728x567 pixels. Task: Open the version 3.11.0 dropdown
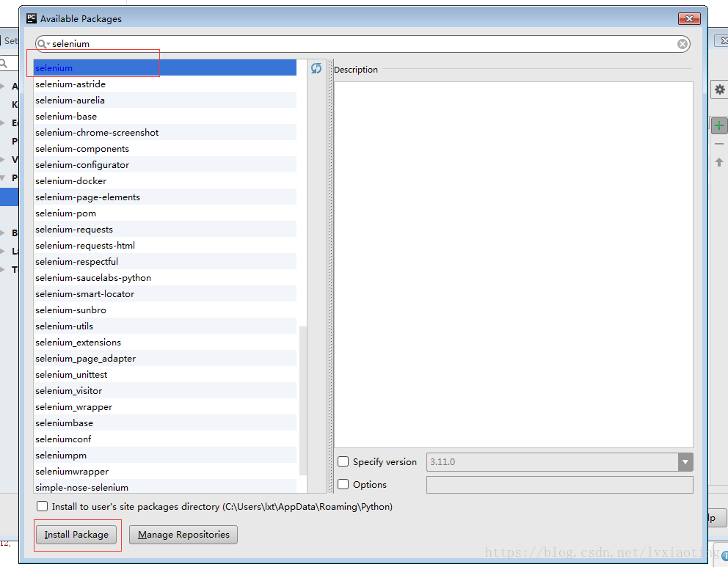[685, 462]
